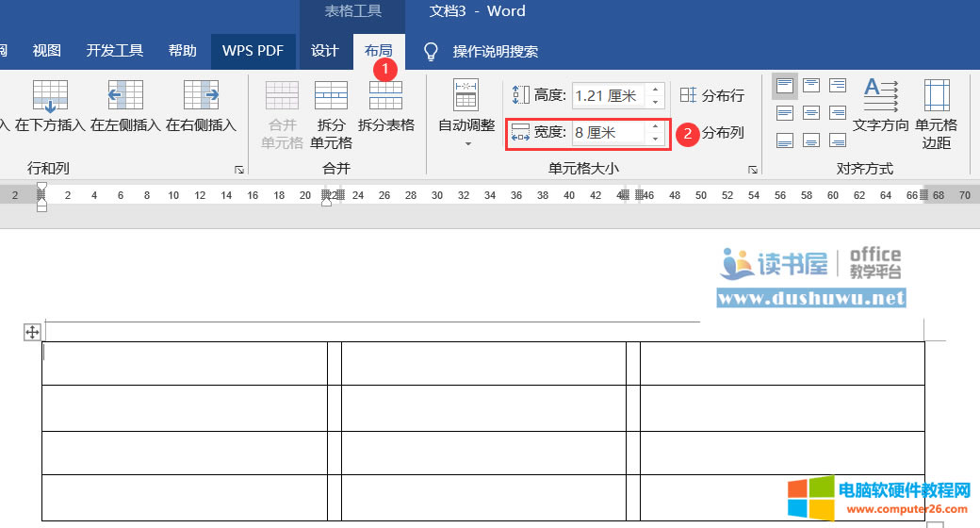Select align bottom right option
Screen dimensions: 980x528
tap(838, 140)
